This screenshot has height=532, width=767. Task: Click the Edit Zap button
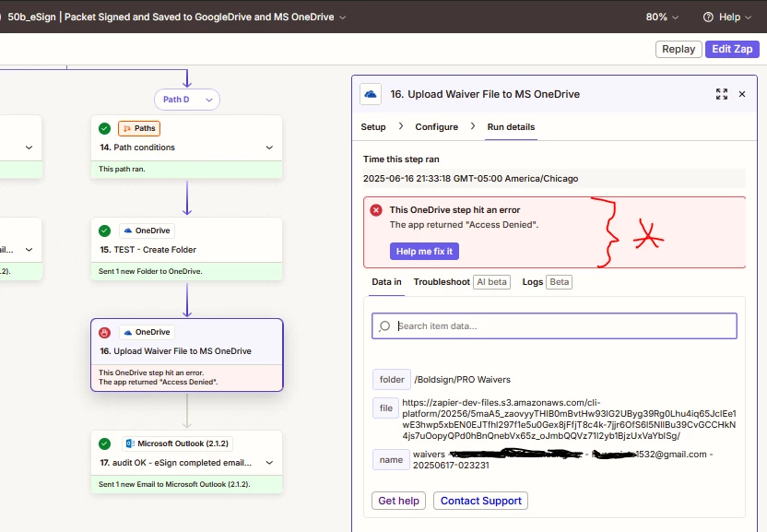(x=732, y=50)
